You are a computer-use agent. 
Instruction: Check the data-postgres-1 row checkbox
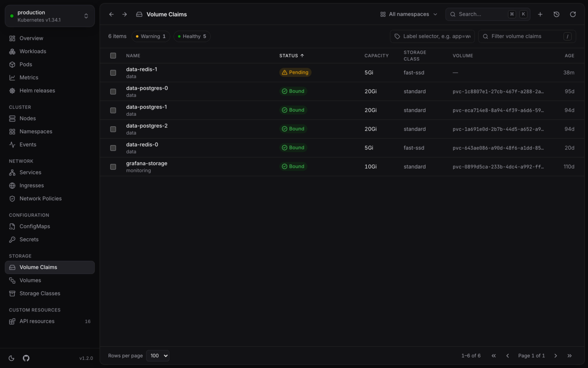pyautogui.click(x=113, y=110)
